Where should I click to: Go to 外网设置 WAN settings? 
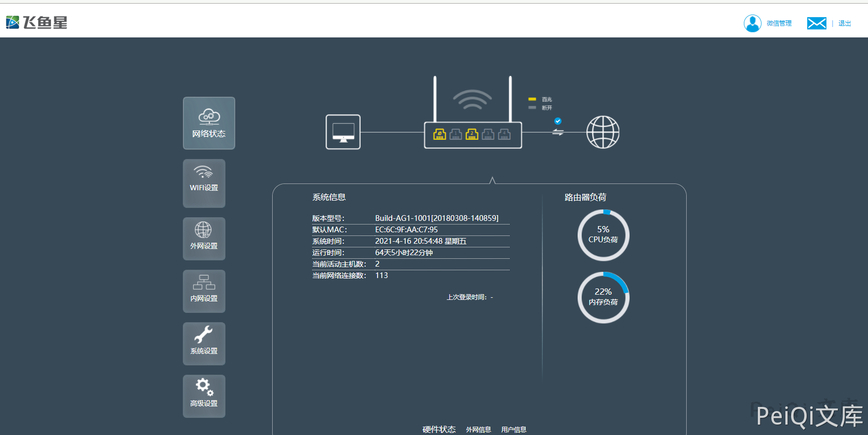204,239
